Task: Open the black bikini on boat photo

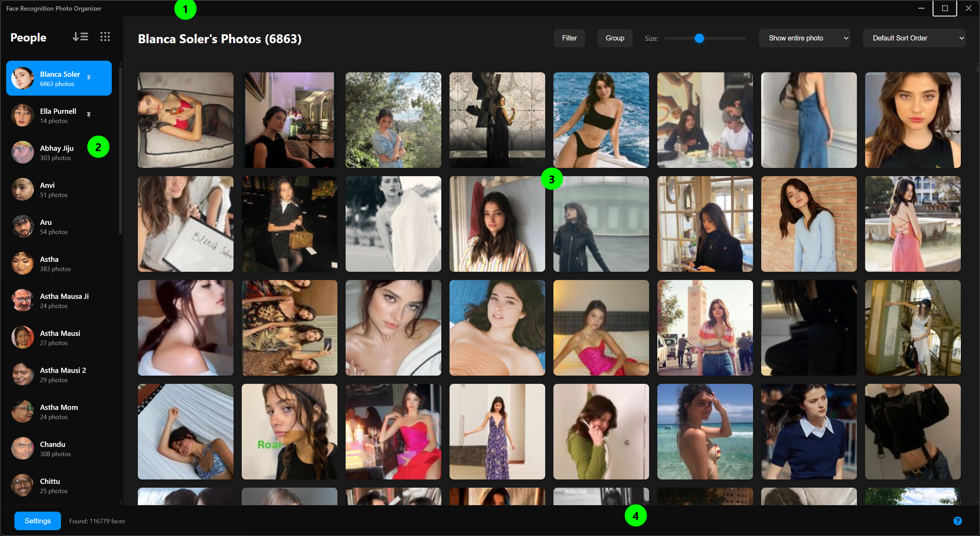Action: pyautogui.click(x=601, y=120)
